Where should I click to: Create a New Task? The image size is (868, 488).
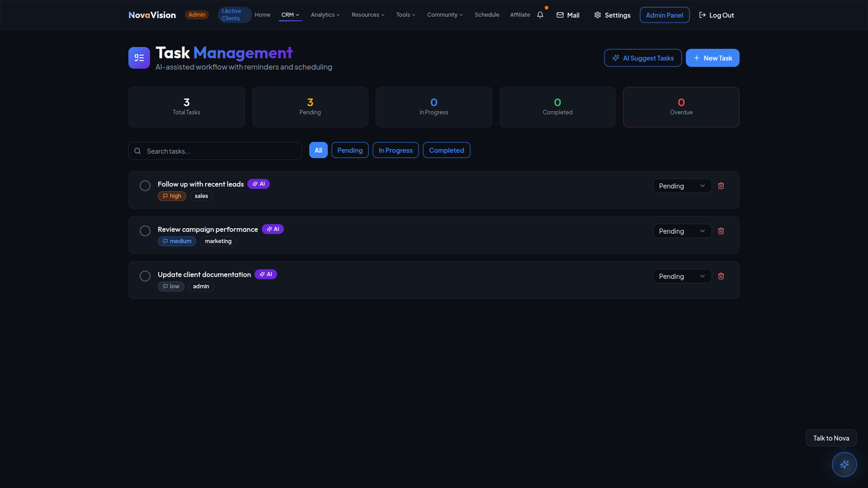712,58
